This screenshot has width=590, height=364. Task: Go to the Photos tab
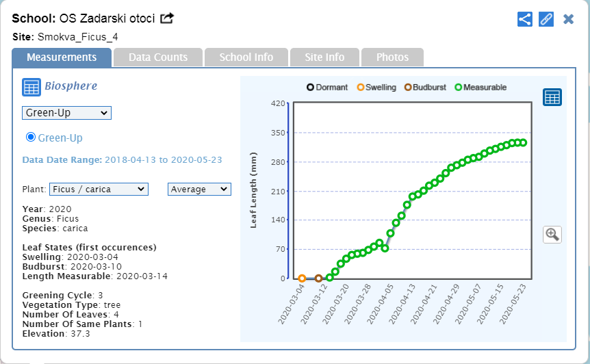click(392, 57)
